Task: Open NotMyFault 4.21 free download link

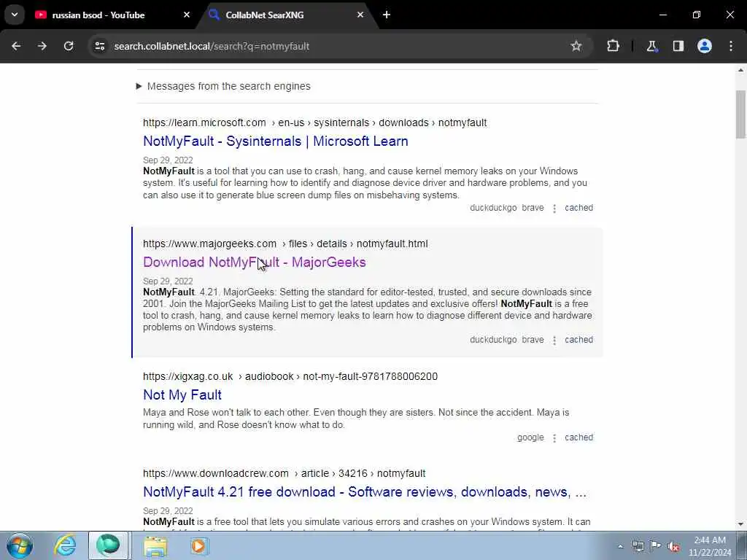Action: click(365, 492)
